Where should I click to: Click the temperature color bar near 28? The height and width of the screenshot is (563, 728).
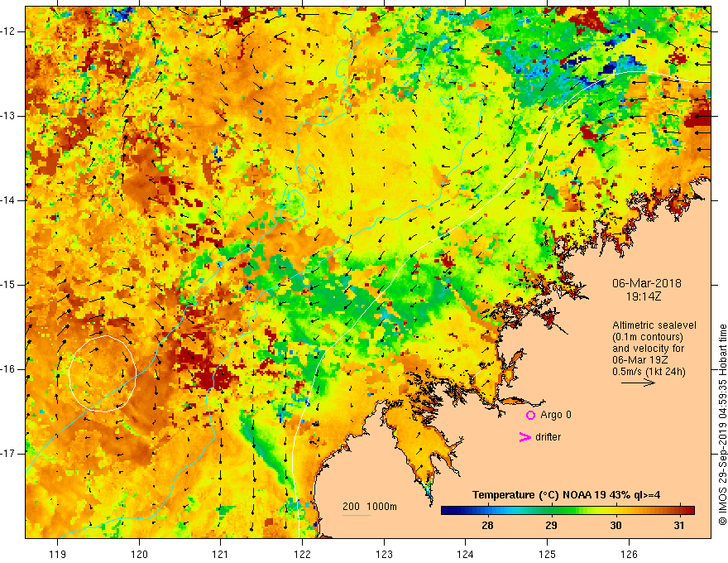coord(487,511)
